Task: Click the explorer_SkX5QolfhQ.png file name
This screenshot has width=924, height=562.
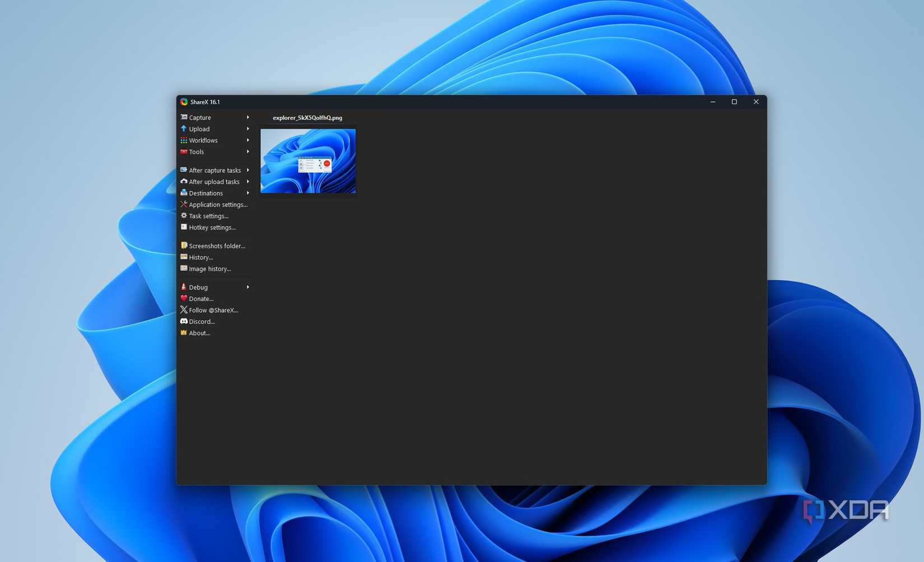Action: point(307,118)
